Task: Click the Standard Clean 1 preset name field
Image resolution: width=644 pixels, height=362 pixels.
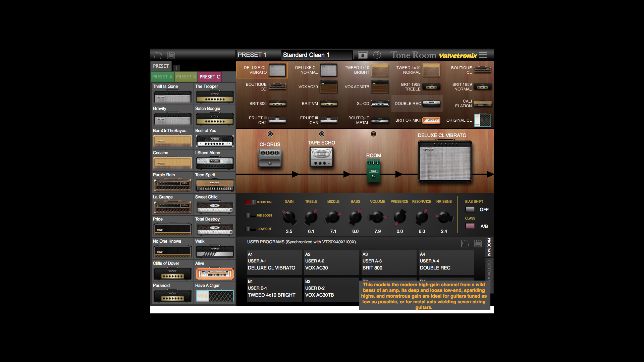Action: (317, 55)
